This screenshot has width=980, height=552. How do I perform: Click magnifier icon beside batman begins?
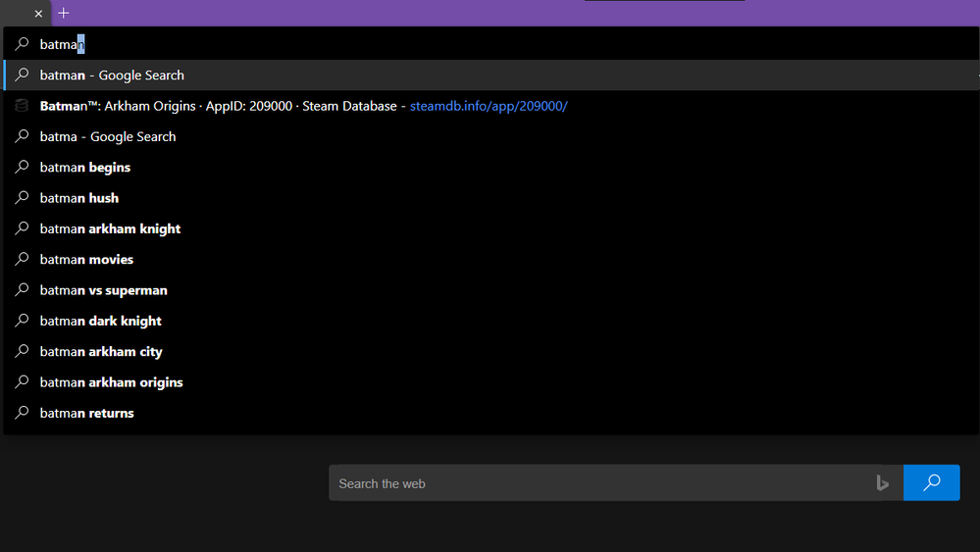click(x=22, y=167)
